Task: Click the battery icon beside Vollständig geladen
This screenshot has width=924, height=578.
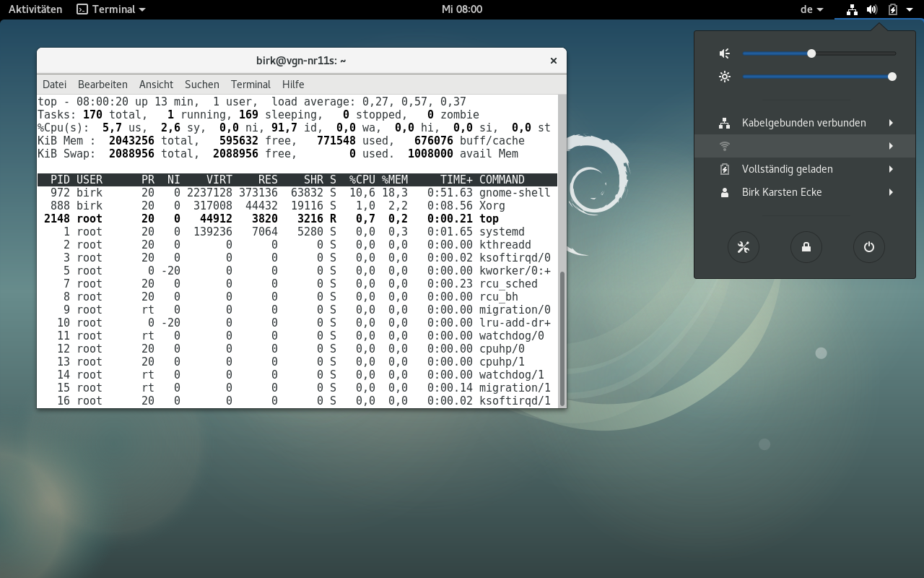Action: [725, 169]
